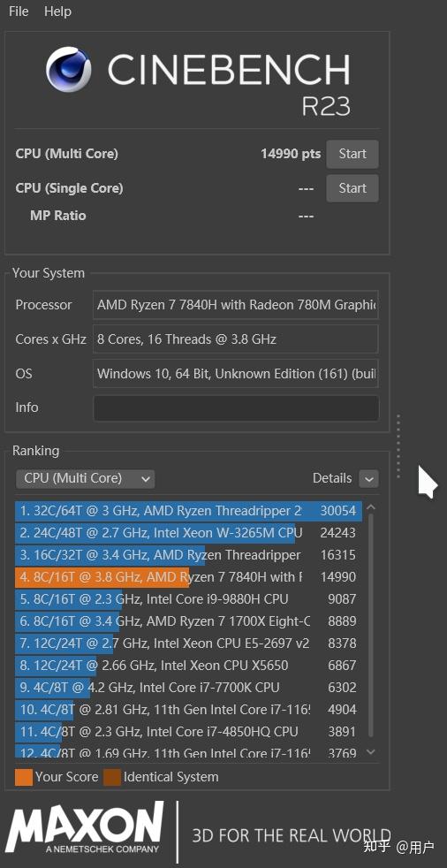This screenshot has height=868, width=447.
Task: Click the scroll-down arrow in the ranking list
Action: [371, 751]
